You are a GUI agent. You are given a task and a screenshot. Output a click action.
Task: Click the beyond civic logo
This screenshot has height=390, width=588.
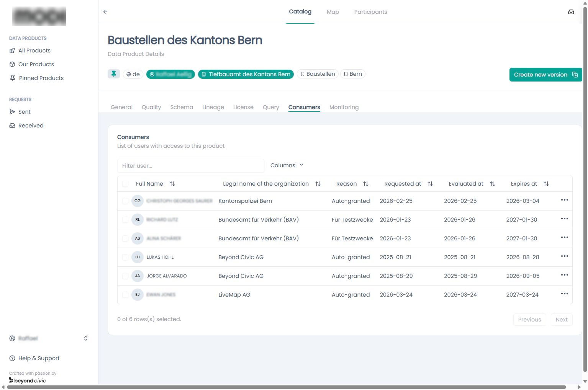coord(28,380)
